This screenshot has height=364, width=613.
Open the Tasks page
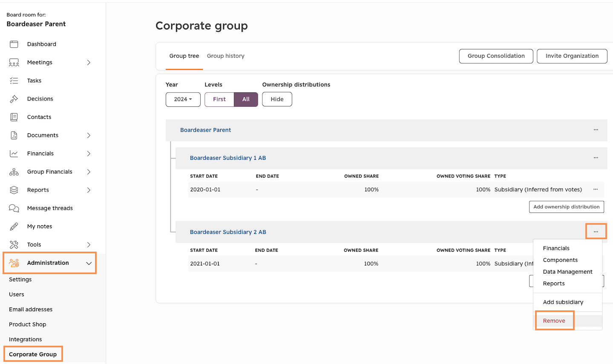click(x=34, y=80)
